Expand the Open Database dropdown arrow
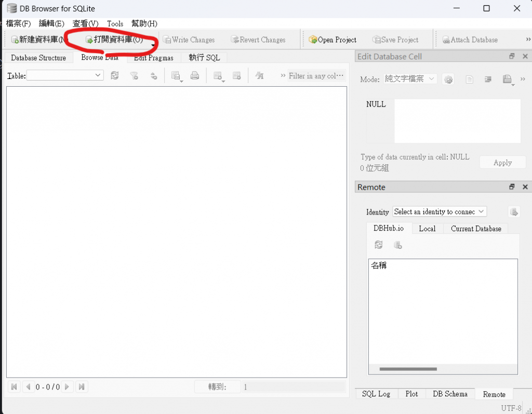The width and height of the screenshot is (532, 414). (x=153, y=45)
